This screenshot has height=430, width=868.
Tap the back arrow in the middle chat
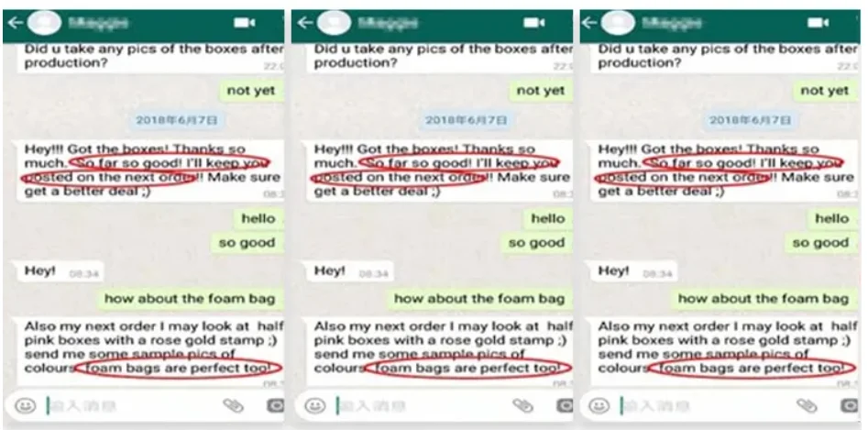pyautogui.click(x=305, y=23)
